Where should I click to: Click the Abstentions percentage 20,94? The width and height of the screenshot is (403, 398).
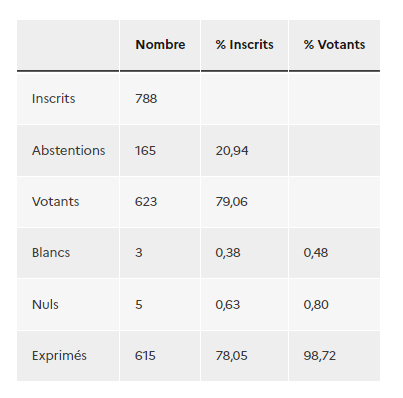click(232, 151)
